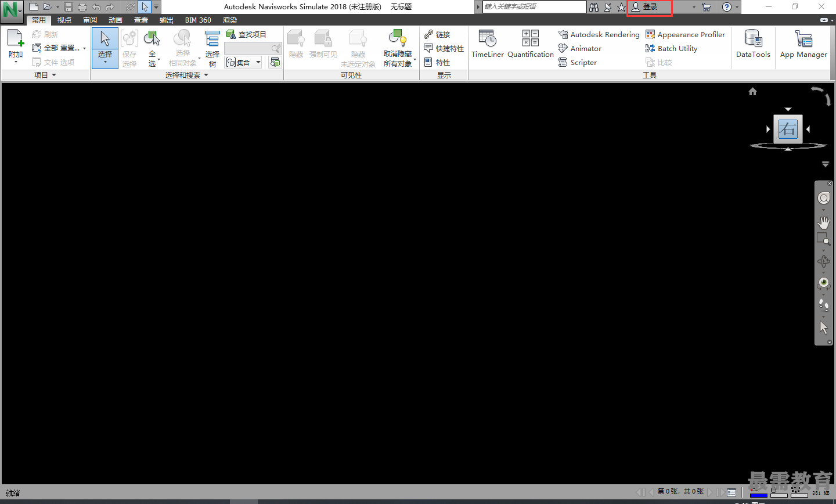Click 查找项目 (Find Items)
836x504 pixels.
246,35
